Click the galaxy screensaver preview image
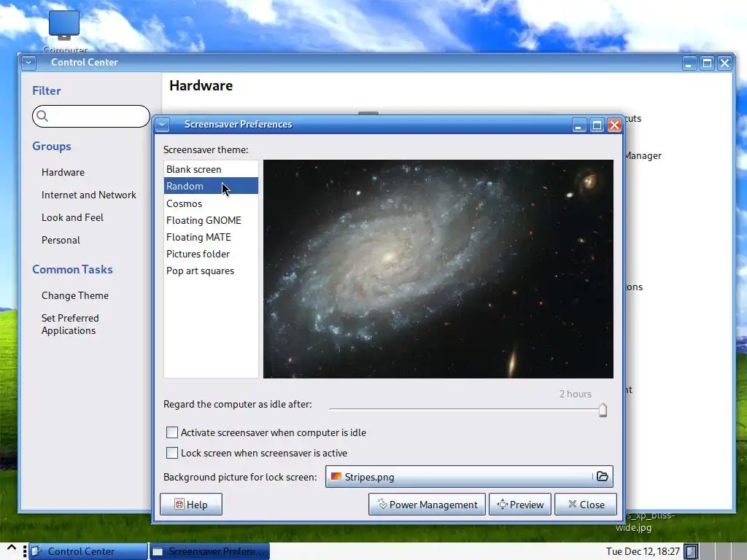This screenshot has width=747, height=560. (438, 269)
